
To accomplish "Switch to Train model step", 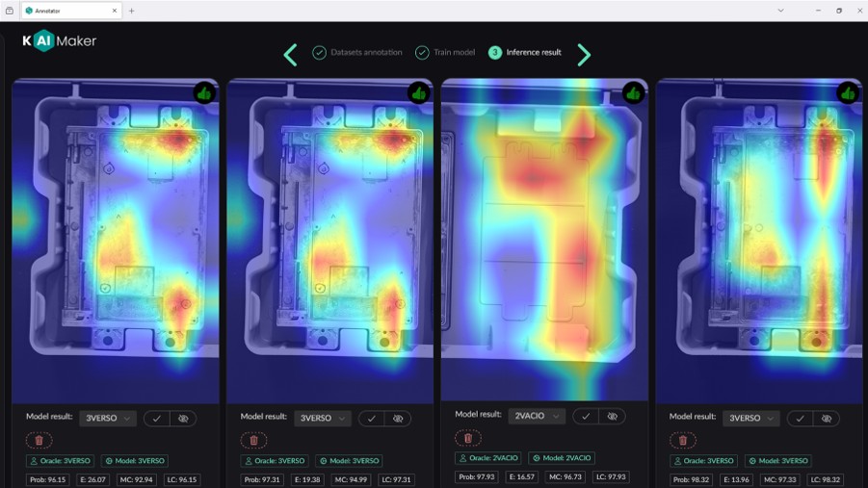I will point(445,53).
